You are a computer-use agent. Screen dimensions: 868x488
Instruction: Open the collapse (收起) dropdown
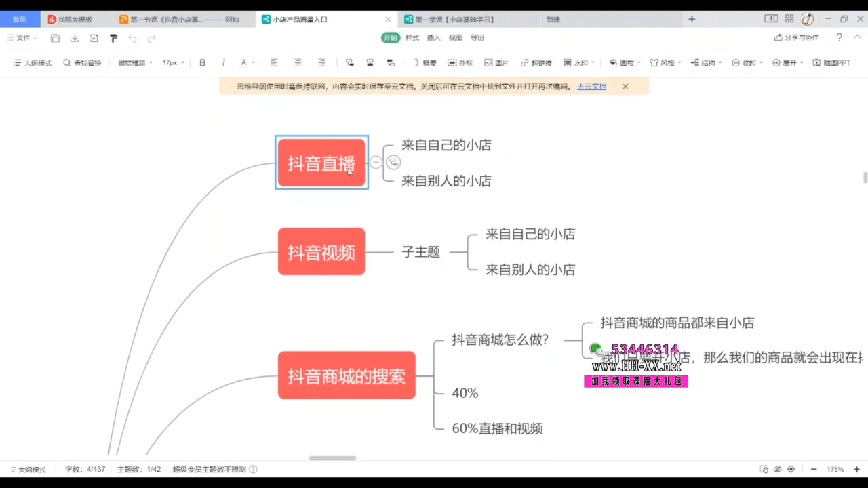pos(747,62)
